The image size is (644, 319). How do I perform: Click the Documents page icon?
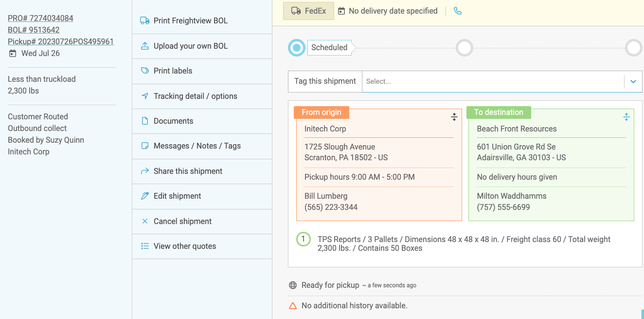coord(144,121)
